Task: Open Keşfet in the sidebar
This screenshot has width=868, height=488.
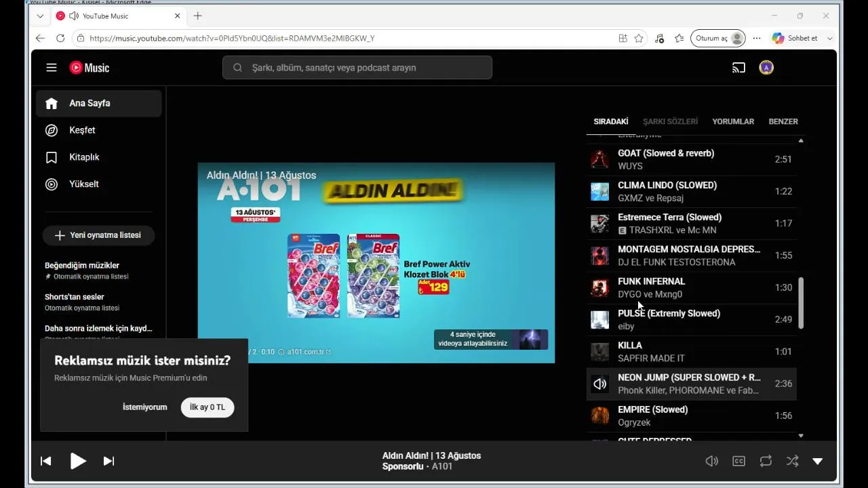Action: [x=99, y=130]
